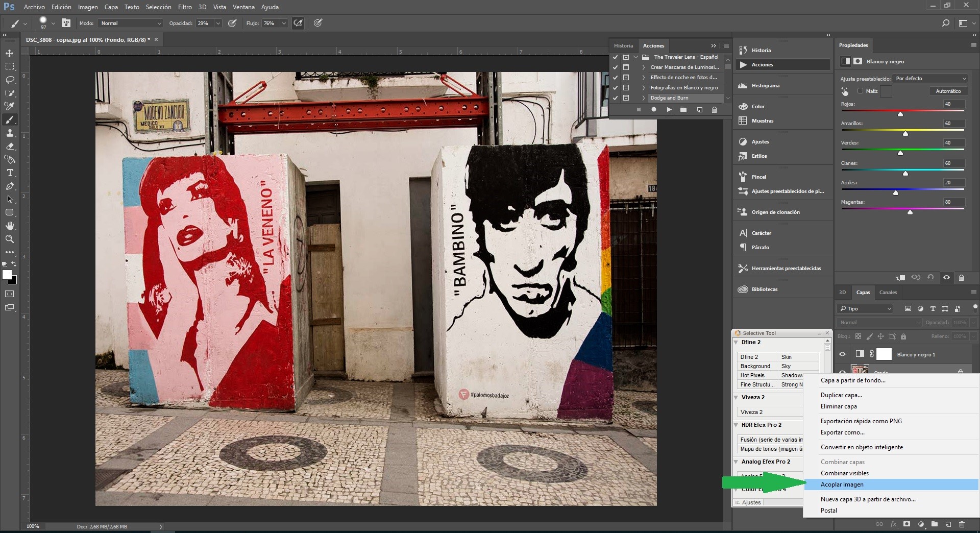Image resolution: width=980 pixels, height=533 pixels.
Task: Expand the Dodge and Burn action
Action: (643, 98)
